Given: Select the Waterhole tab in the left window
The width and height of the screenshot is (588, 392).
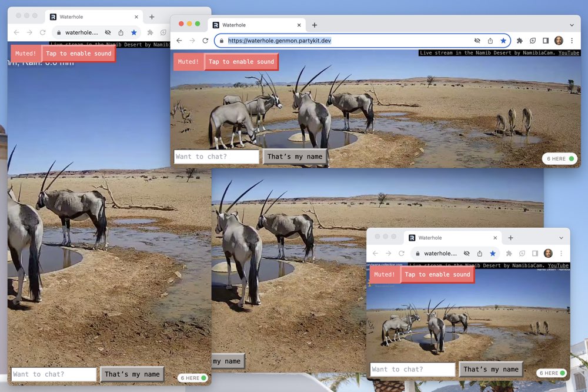Looking at the screenshot, I should (x=93, y=17).
